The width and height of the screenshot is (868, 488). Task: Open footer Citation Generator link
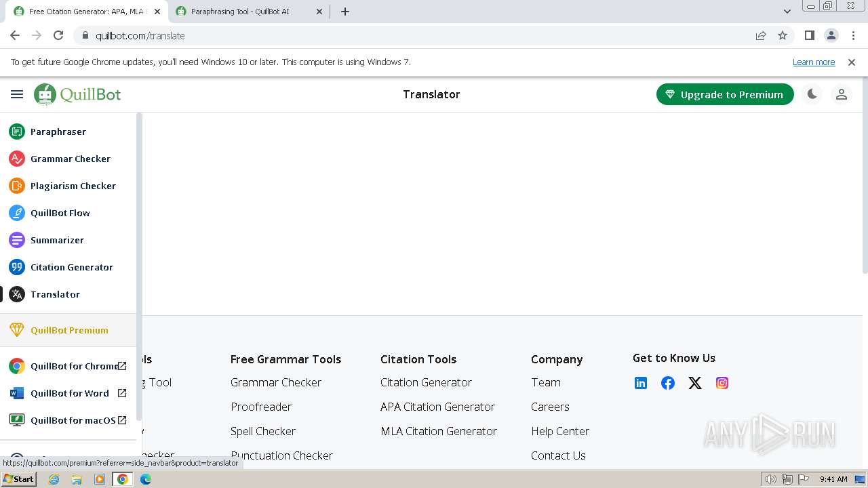point(426,382)
